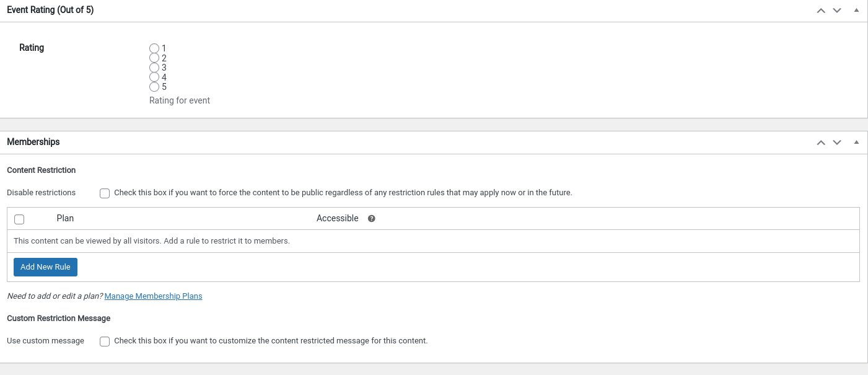Image resolution: width=868 pixels, height=375 pixels.
Task: Move the Event Rating metabox up
Action: [821, 11]
